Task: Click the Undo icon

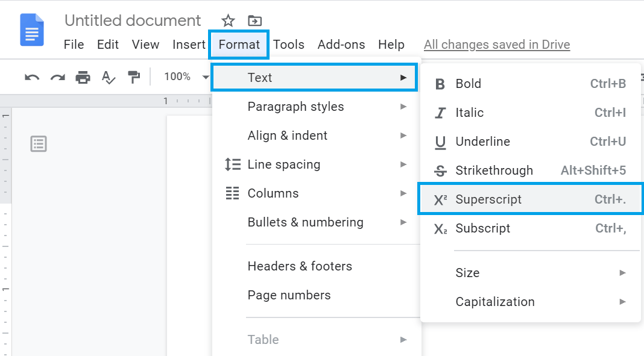Action: coord(32,77)
